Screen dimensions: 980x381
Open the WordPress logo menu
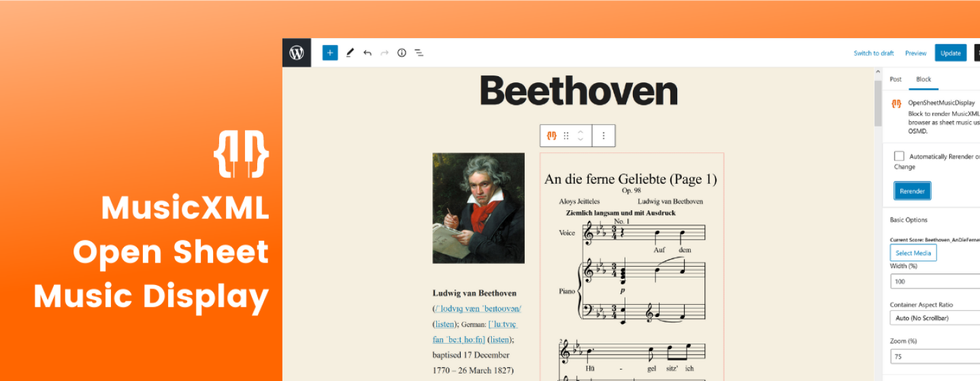click(x=297, y=52)
